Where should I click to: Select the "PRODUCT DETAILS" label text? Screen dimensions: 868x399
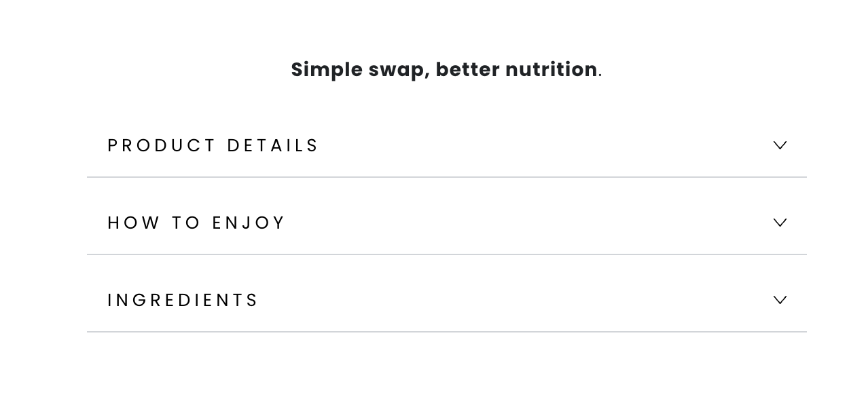pos(213,146)
